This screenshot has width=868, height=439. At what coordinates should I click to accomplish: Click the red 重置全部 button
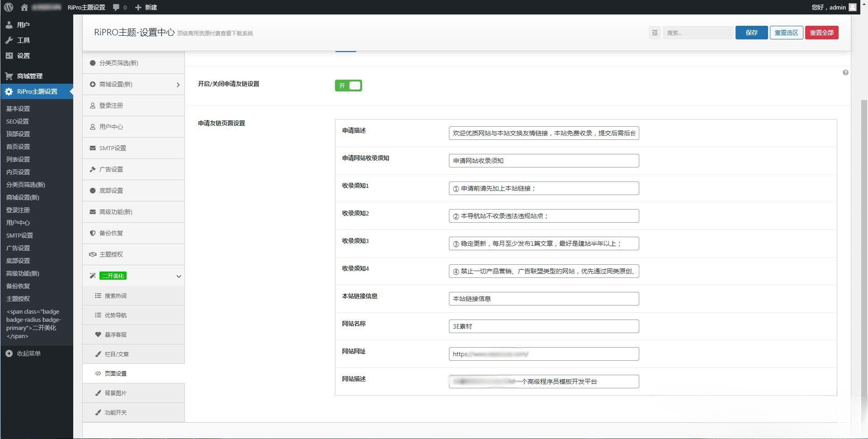coord(821,33)
